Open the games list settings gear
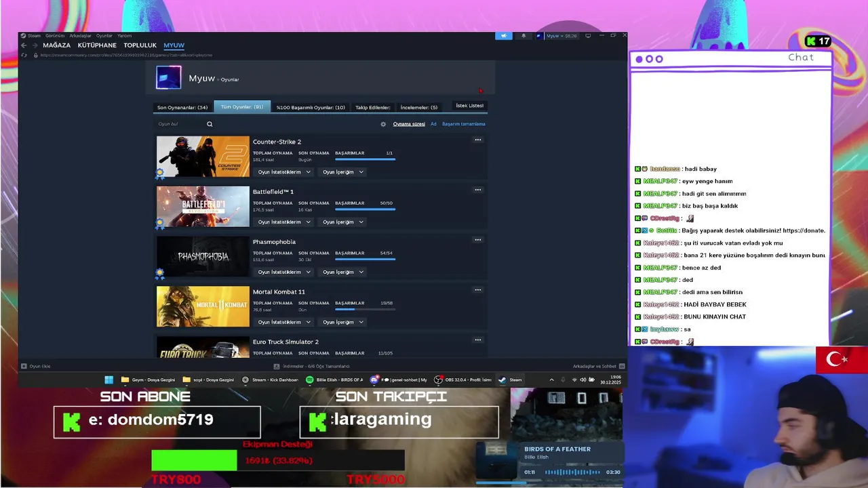Screen dimensions: 868x488 pyautogui.click(x=383, y=124)
